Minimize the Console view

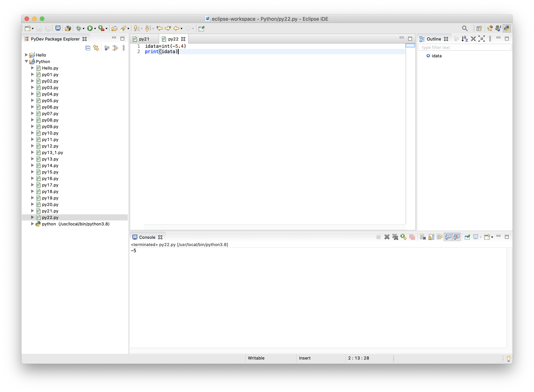498,236
